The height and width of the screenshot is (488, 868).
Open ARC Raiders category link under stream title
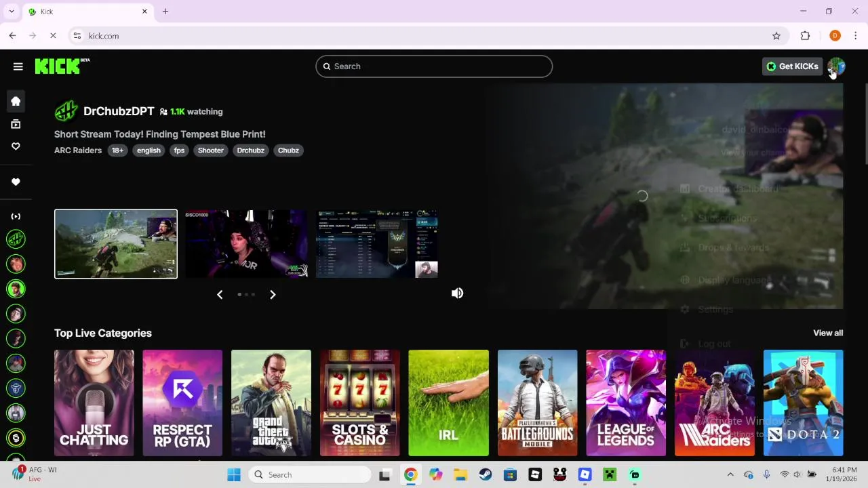[78, 150]
